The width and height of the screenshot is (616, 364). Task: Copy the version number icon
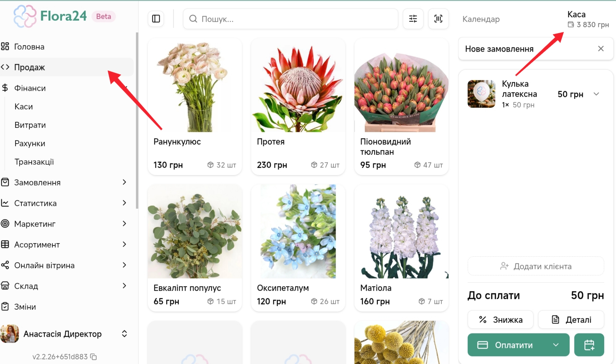click(x=94, y=357)
